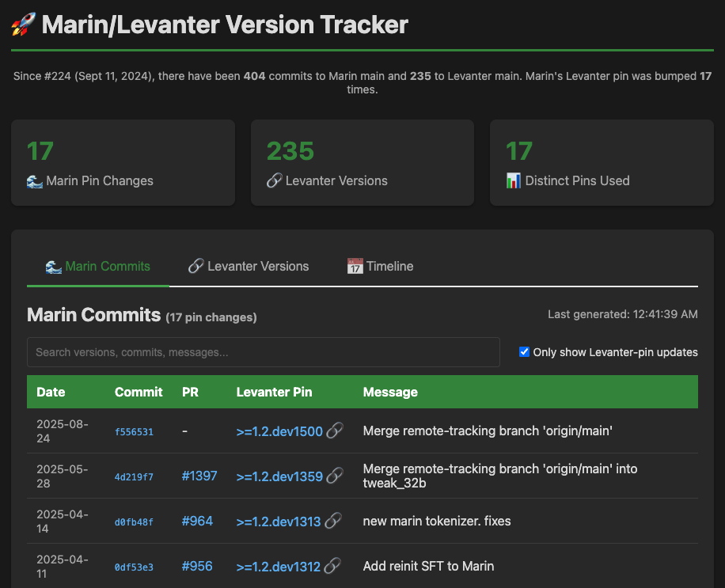Switch to the Levanter Versions tab
725x588 pixels.
tap(249, 267)
